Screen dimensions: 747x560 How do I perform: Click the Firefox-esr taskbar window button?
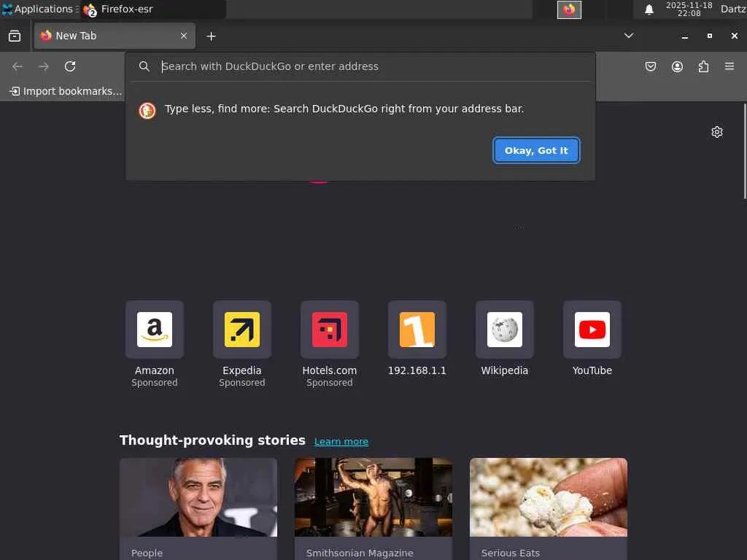click(152, 9)
